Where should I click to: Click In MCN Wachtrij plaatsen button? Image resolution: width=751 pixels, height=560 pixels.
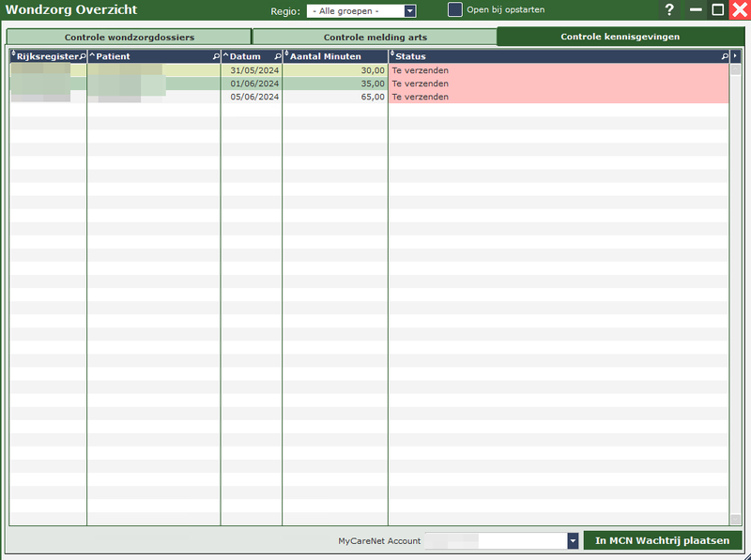(x=663, y=540)
